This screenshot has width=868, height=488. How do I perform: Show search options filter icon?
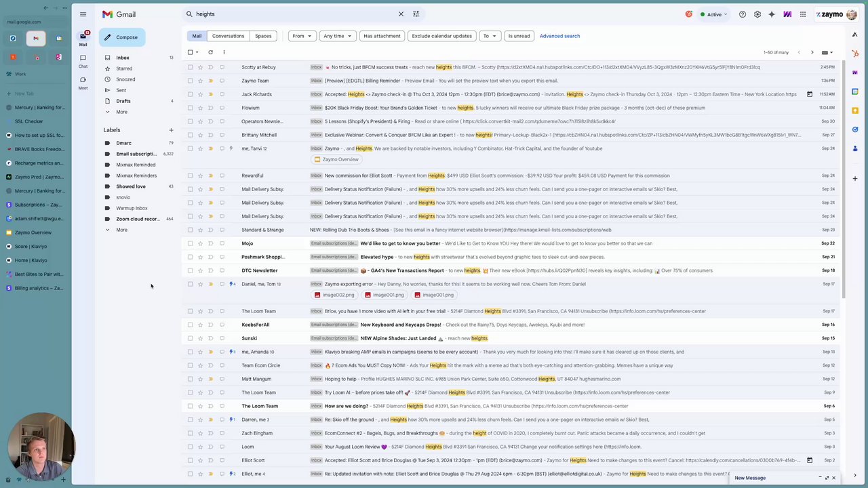[416, 14]
